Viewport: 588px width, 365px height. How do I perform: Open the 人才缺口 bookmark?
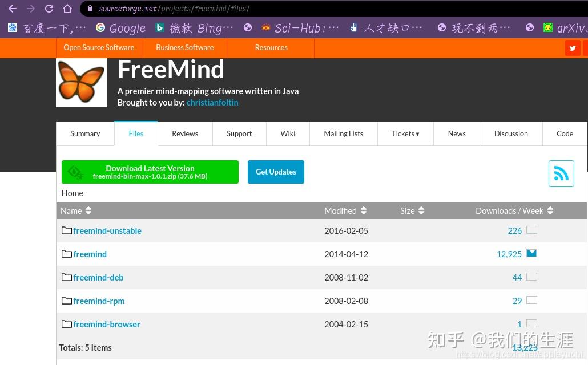pyautogui.click(x=386, y=28)
